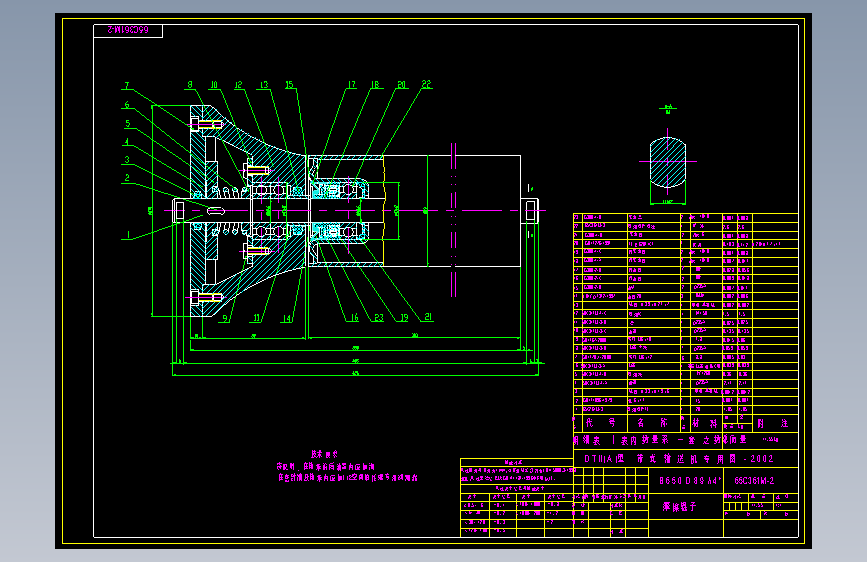The width and height of the screenshot is (867, 562).
Task: Click the '代号' header in parts list
Action: [600, 423]
